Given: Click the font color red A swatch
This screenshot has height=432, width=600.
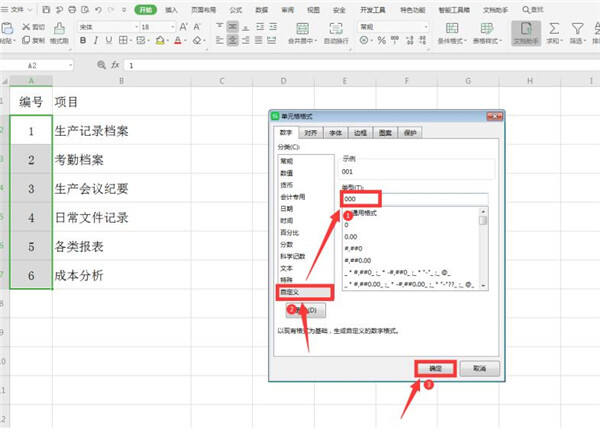Looking at the screenshot, I should tap(175, 42).
